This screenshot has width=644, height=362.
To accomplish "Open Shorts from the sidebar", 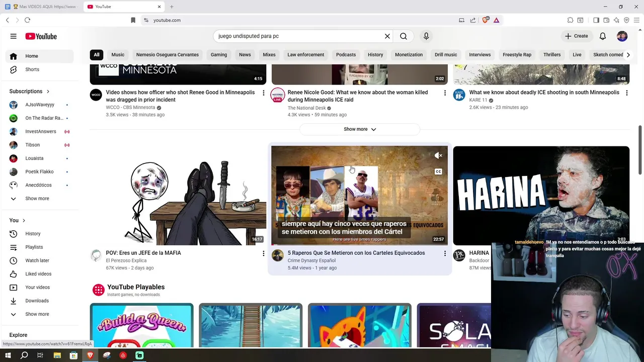I will click(39, 69).
